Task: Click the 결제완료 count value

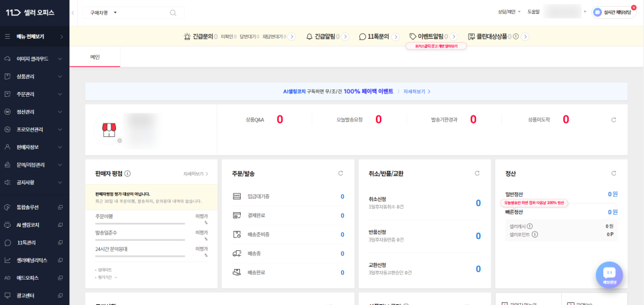Action: [342, 216]
